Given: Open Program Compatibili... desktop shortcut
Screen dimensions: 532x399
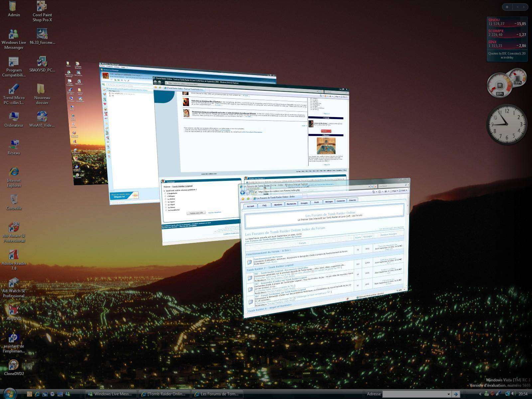Looking at the screenshot, I should pyautogui.click(x=14, y=67).
